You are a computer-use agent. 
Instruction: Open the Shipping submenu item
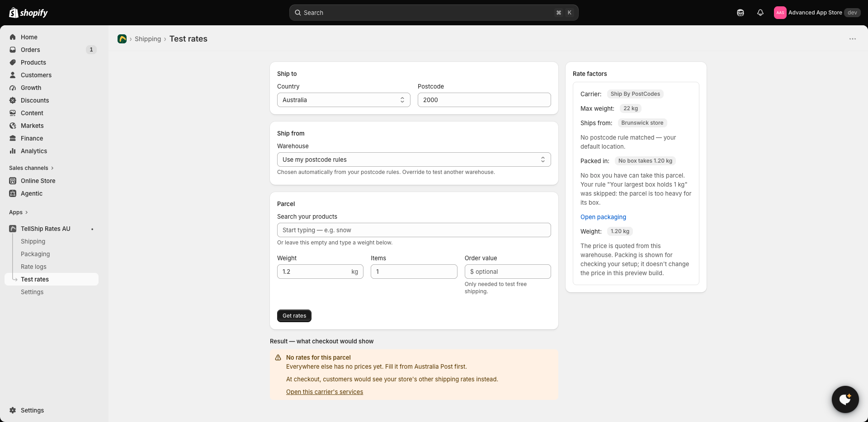coord(33,241)
